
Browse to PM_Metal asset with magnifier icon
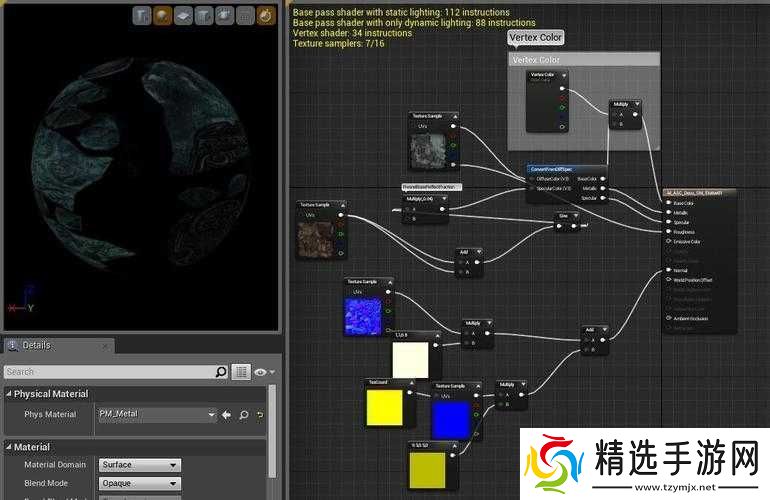(242, 415)
